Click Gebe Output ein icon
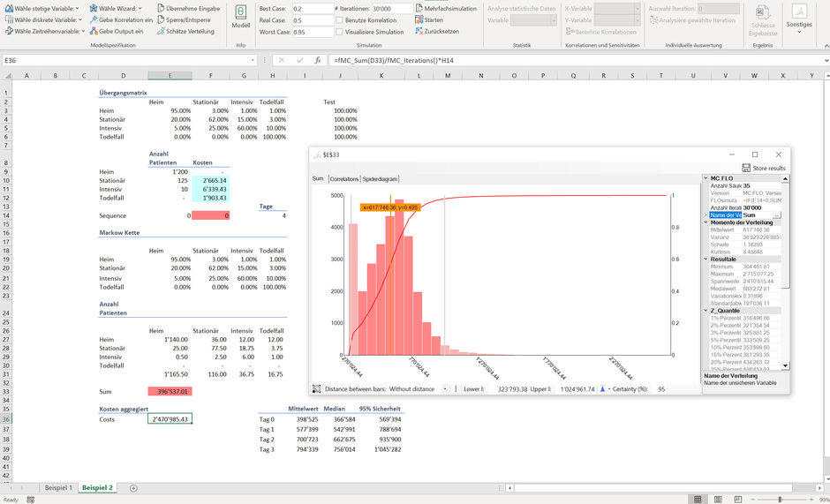The image size is (830, 504). 94,31
